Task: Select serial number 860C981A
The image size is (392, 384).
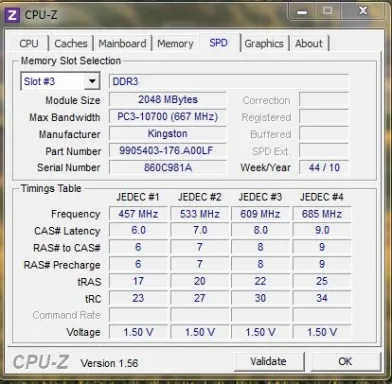Action: coord(168,167)
